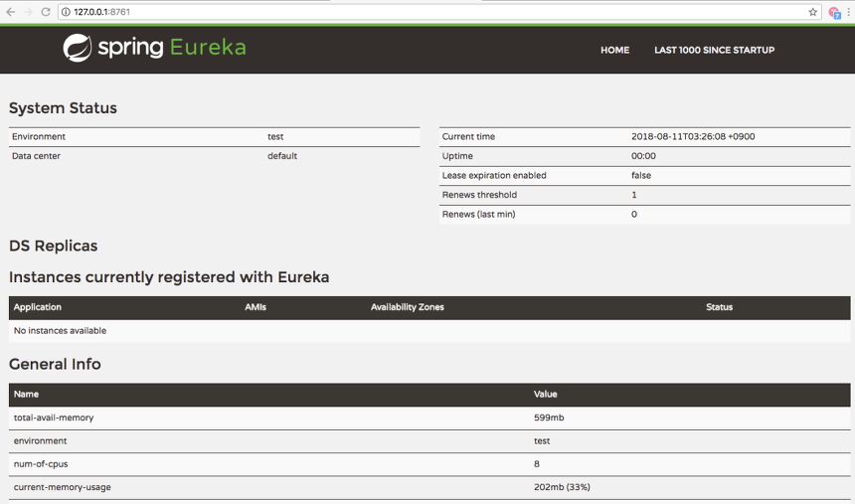Click the Uptime label
This screenshot has width=855, height=504.
[457, 156]
